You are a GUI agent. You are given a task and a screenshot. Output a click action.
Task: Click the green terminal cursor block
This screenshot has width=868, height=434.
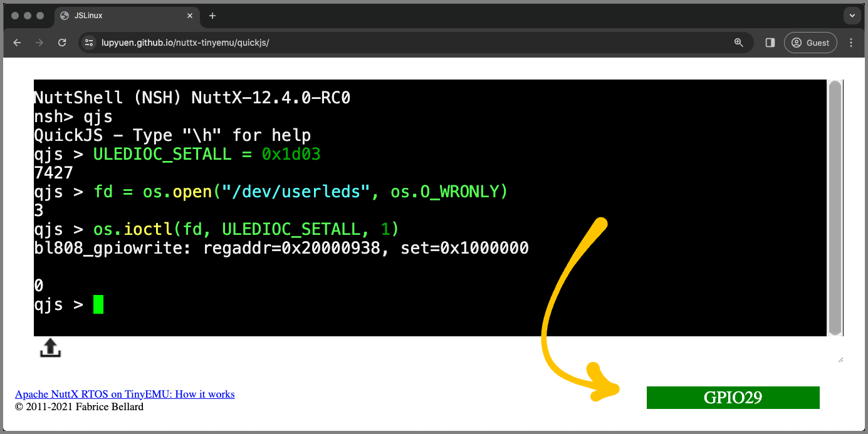click(98, 305)
